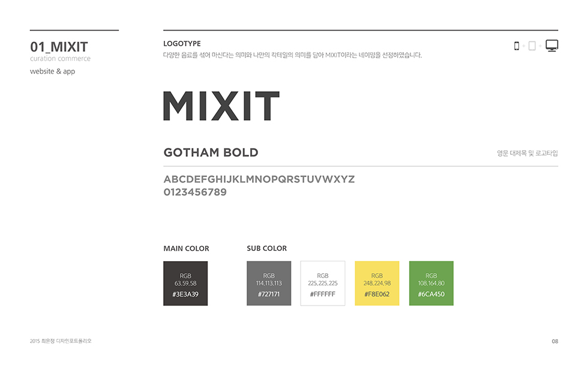Viewport: 588px width, 368px height.
Task: Click the 'website & app' subtitle
Action: coord(52,71)
